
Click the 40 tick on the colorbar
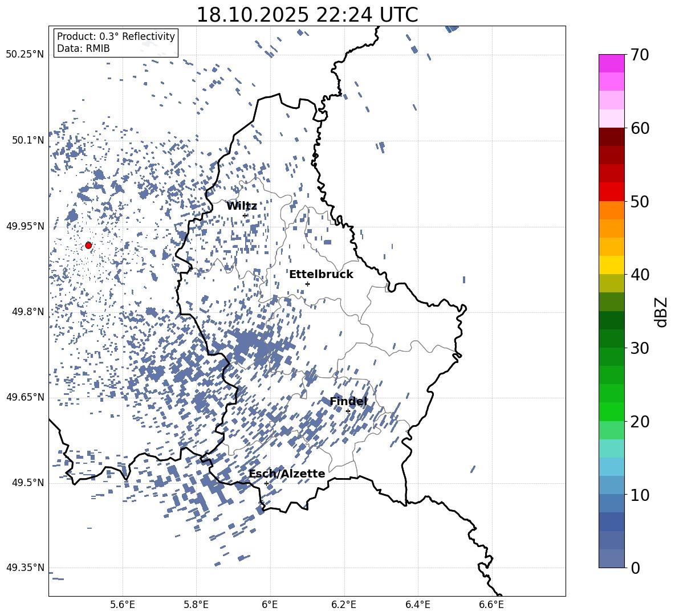[x=639, y=275]
